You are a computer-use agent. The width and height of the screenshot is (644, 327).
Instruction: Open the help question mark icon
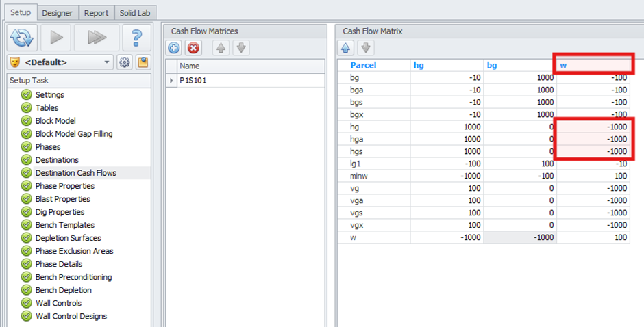136,38
